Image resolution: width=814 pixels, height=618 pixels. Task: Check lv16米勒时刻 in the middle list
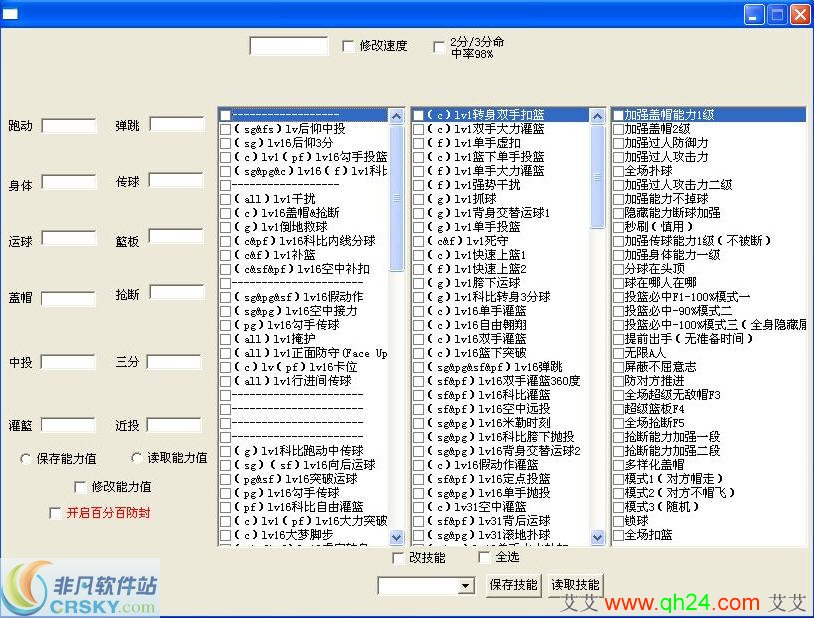(x=419, y=423)
